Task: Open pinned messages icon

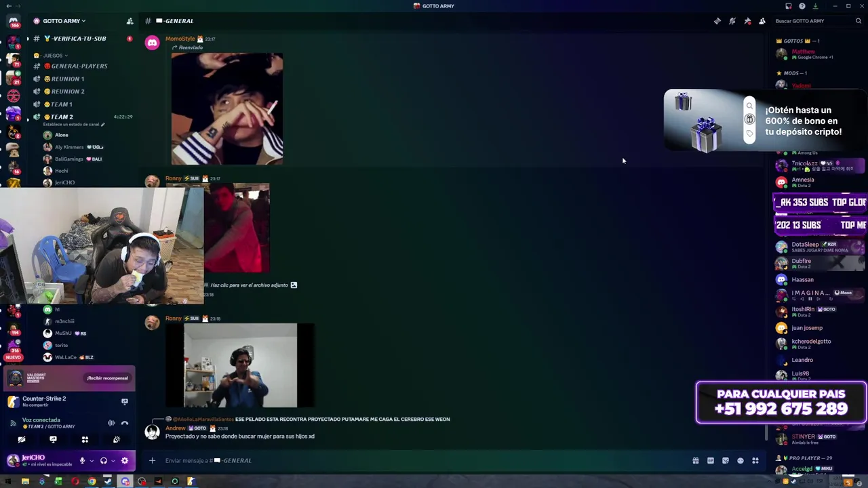Action: click(747, 21)
